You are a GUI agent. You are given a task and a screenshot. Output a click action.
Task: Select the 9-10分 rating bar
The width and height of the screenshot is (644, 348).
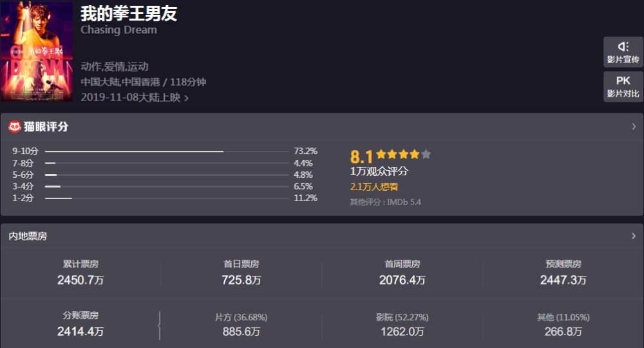pyautogui.click(x=166, y=151)
